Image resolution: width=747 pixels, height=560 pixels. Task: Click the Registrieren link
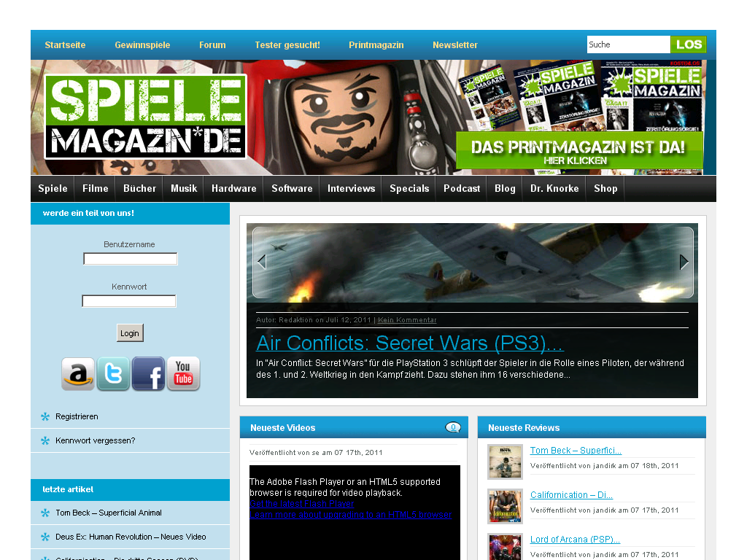(77, 416)
